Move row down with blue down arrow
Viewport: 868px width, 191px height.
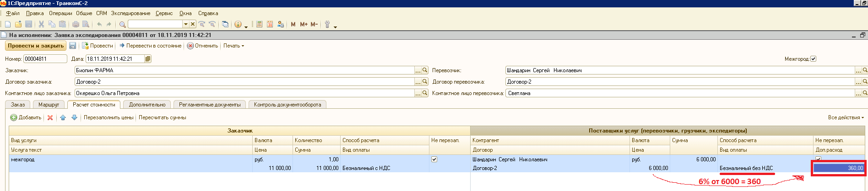[74, 118]
